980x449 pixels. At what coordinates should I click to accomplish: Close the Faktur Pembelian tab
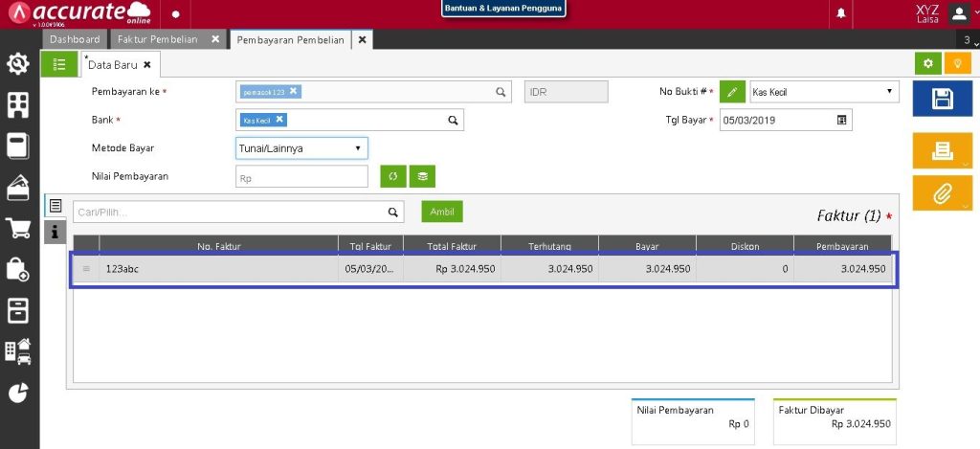[x=215, y=39]
